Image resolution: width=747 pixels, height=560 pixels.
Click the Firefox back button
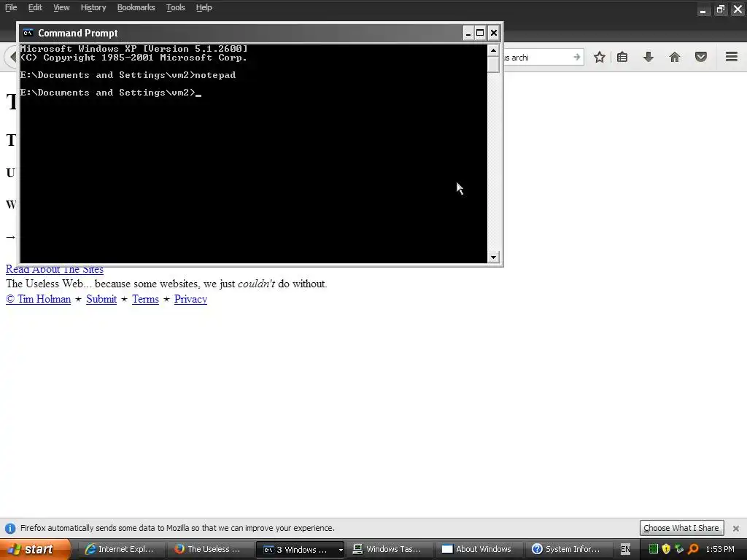click(x=12, y=57)
